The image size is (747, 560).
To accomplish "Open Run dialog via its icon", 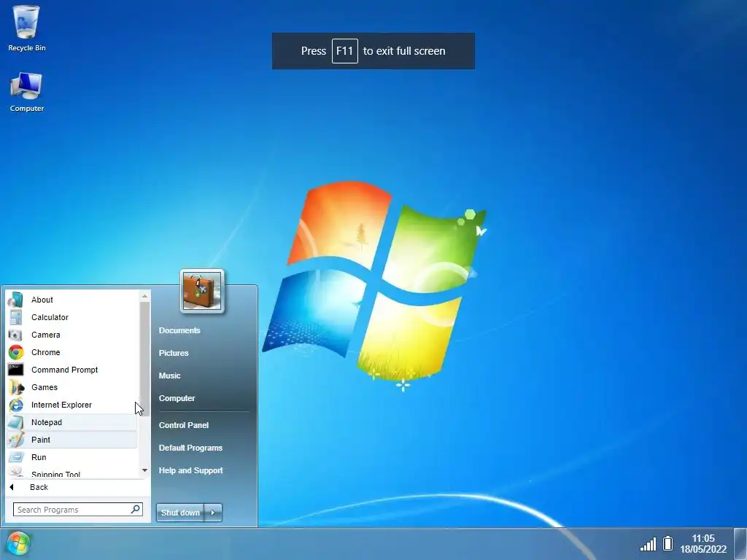I will [16, 457].
